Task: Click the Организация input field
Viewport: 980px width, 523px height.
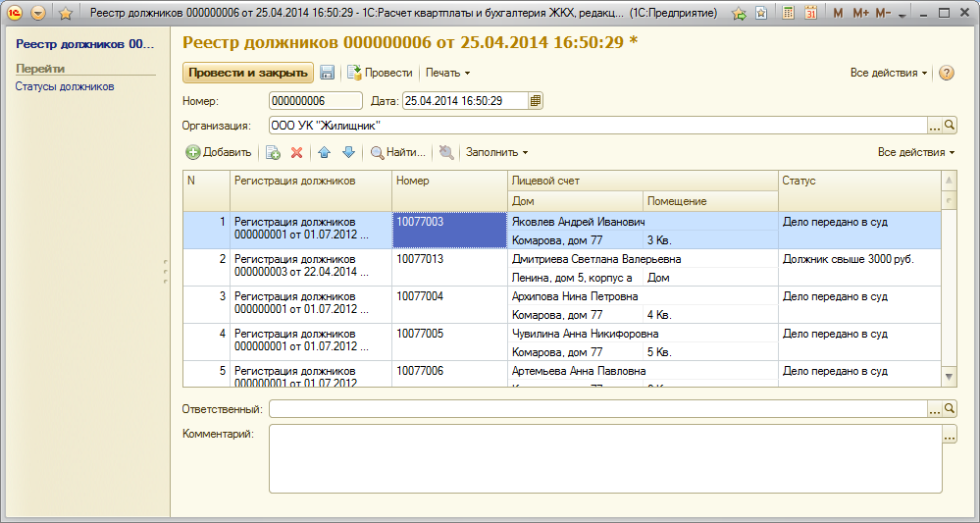Action: click(597, 126)
